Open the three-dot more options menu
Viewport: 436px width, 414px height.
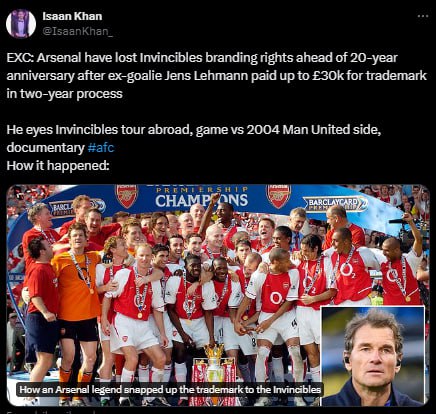(423, 16)
